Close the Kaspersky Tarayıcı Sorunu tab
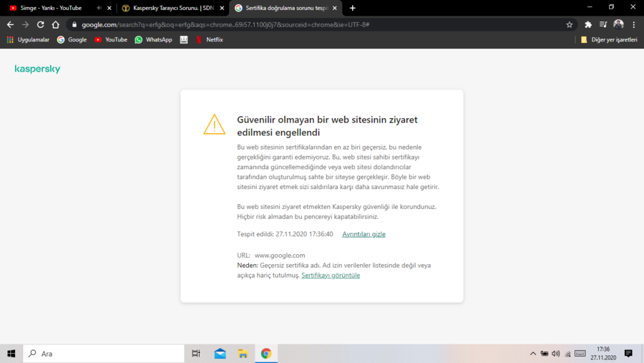644x363 pixels. (222, 8)
